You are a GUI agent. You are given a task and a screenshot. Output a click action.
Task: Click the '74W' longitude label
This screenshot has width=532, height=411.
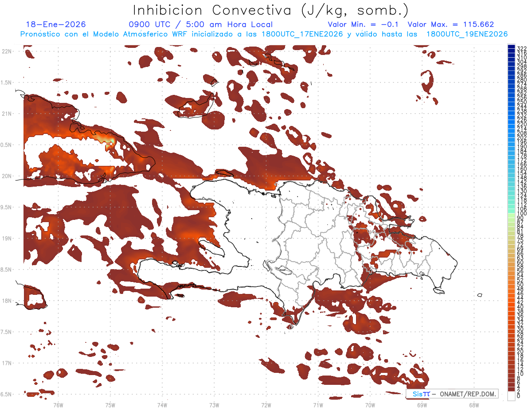[162, 405]
